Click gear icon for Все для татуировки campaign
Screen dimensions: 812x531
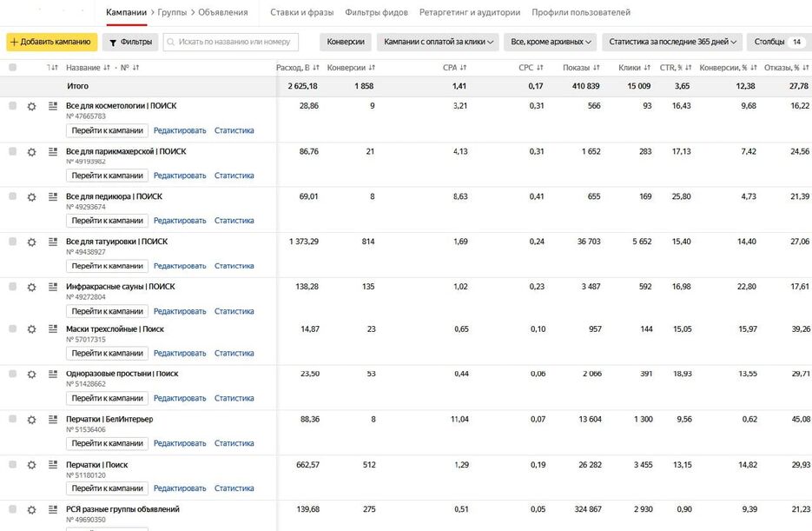tap(31, 242)
